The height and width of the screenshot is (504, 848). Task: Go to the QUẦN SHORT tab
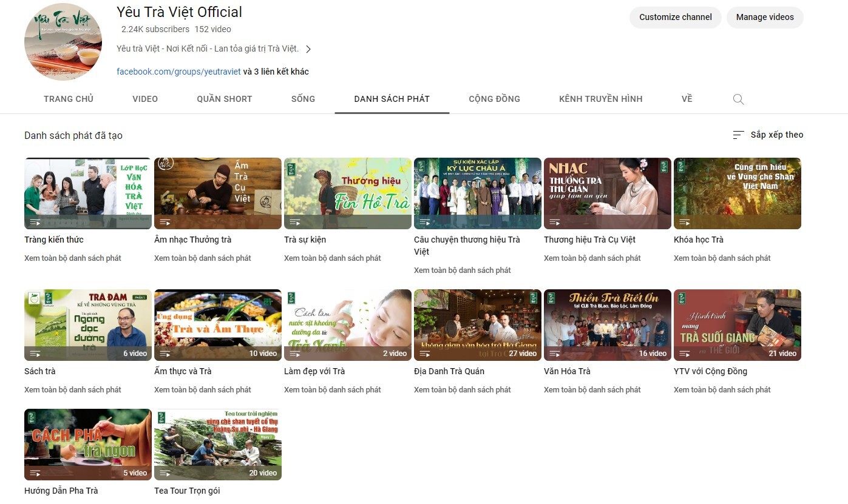click(224, 99)
